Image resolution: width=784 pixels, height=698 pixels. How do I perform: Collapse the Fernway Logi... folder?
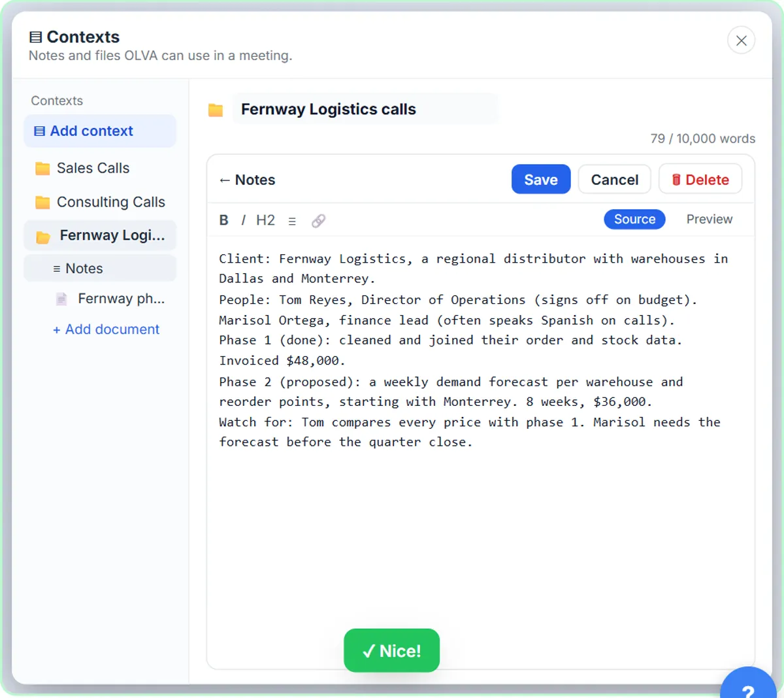point(100,235)
